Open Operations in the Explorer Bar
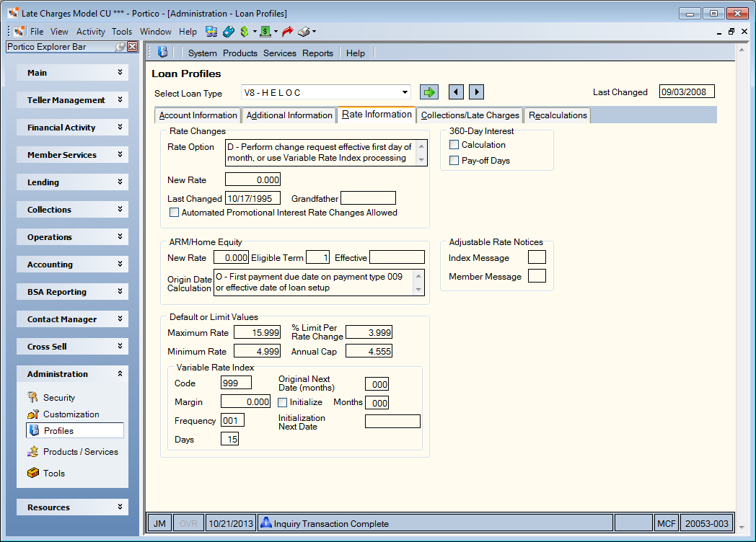The image size is (756, 542). [72, 237]
